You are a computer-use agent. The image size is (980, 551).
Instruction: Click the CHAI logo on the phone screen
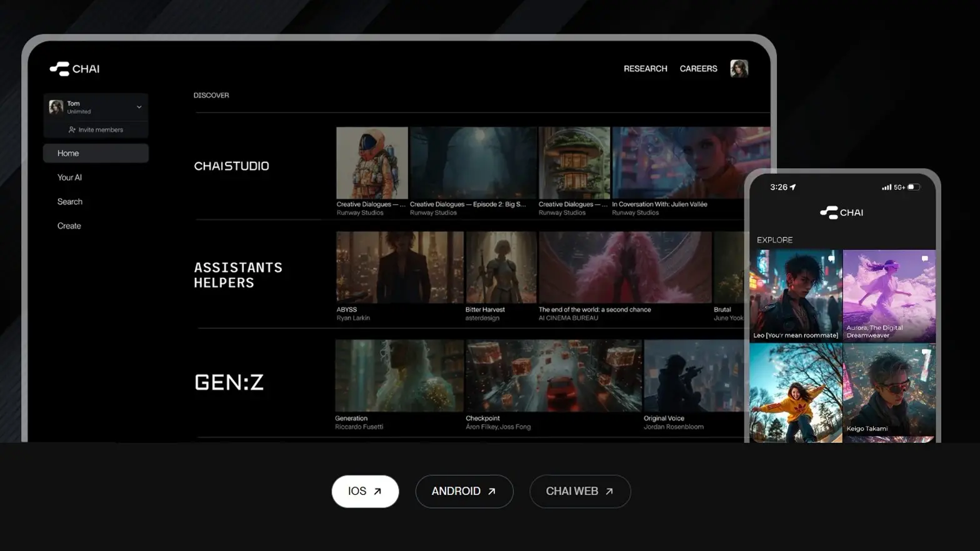click(x=842, y=212)
